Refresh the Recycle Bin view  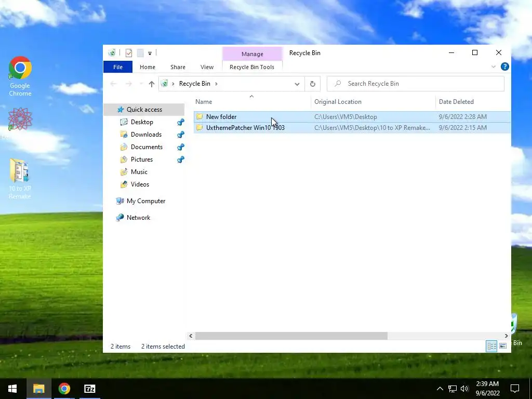click(x=312, y=84)
